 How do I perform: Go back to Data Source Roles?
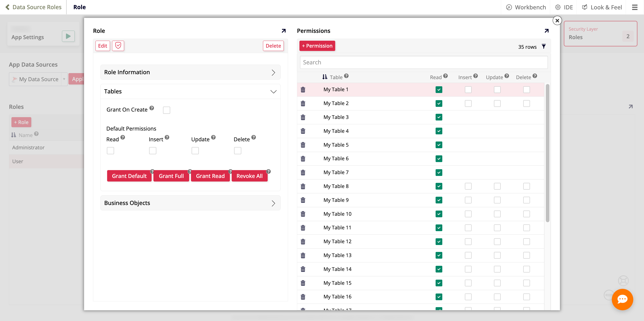tap(33, 7)
